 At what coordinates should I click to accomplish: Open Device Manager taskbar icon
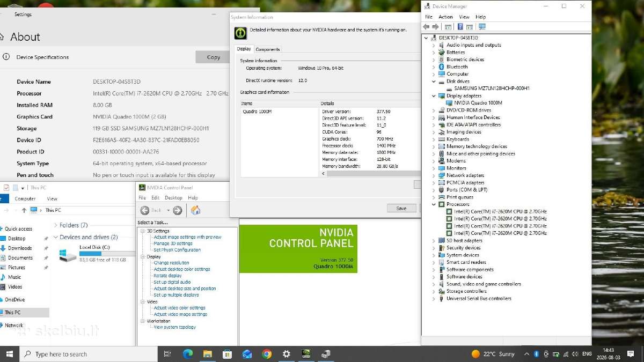[326, 354]
